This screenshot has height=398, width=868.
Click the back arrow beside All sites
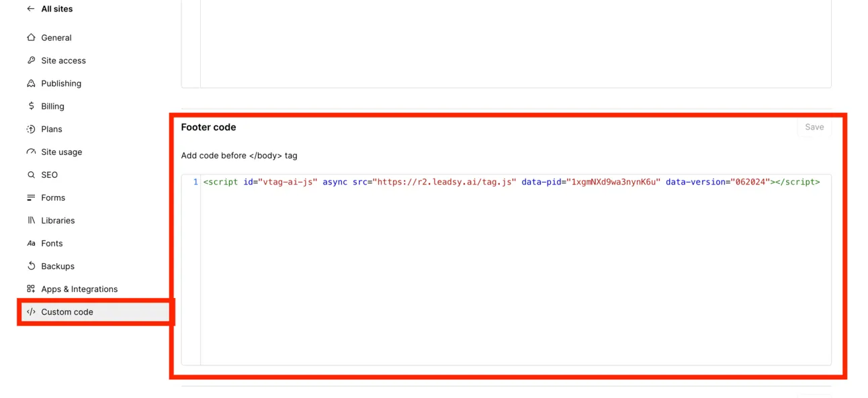point(30,9)
